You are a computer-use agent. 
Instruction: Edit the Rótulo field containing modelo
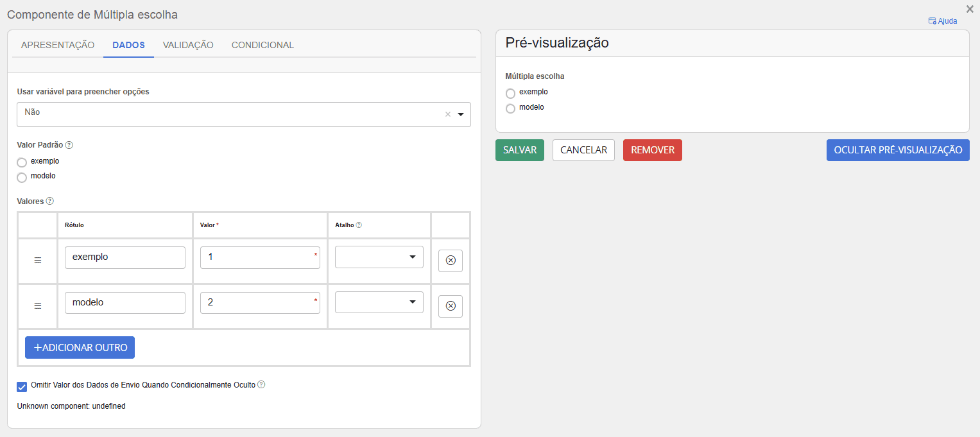click(125, 303)
